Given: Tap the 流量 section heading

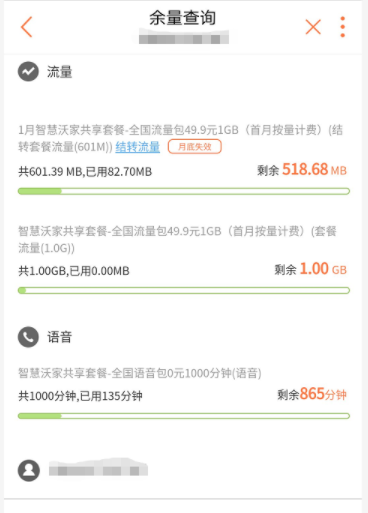Looking at the screenshot, I should [x=60, y=72].
